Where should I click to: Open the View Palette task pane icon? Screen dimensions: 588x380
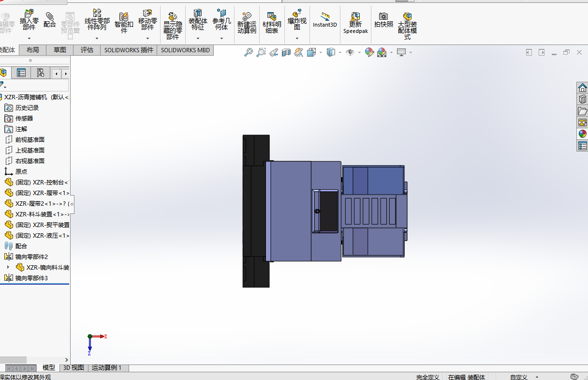(x=582, y=122)
